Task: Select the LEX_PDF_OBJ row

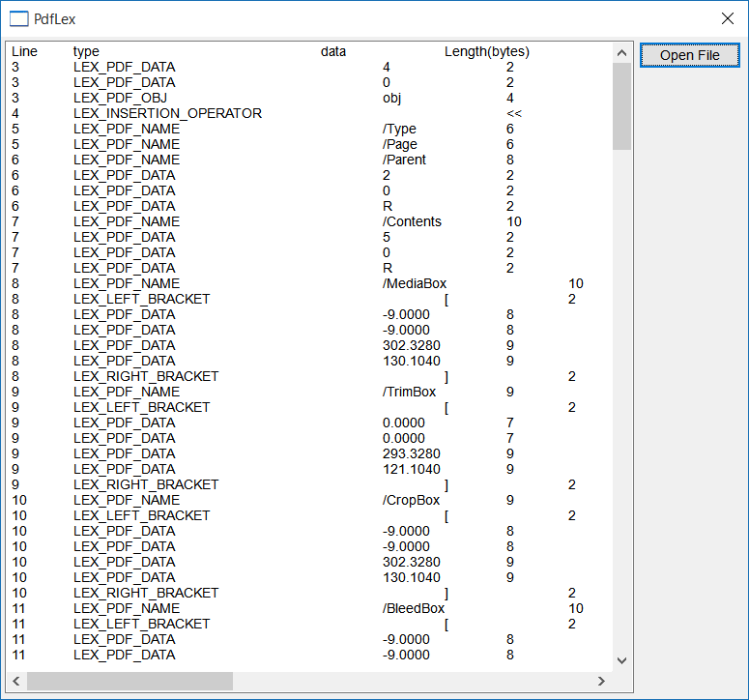Action: [309, 98]
